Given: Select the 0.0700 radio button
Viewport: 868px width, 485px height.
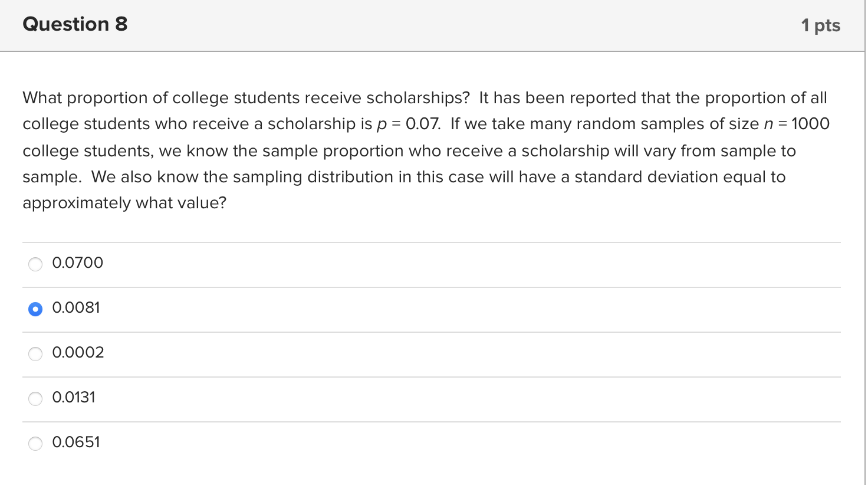Looking at the screenshot, I should pyautogui.click(x=35, y=264).
